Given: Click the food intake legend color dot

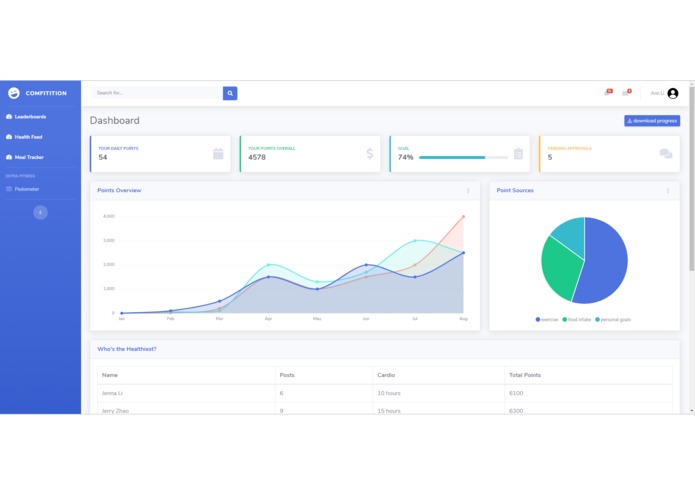Looking at the screenshot, I should 564,319.
